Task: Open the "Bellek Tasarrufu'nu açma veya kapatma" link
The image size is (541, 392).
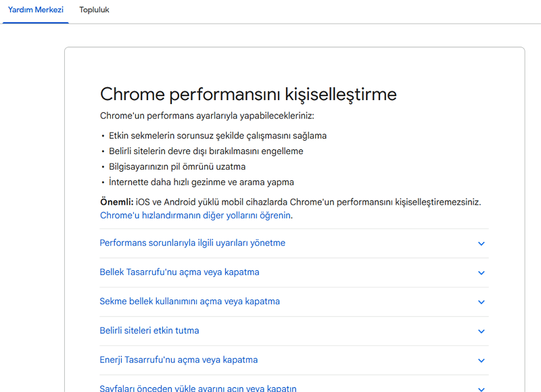Action: [x=179, y=272]
